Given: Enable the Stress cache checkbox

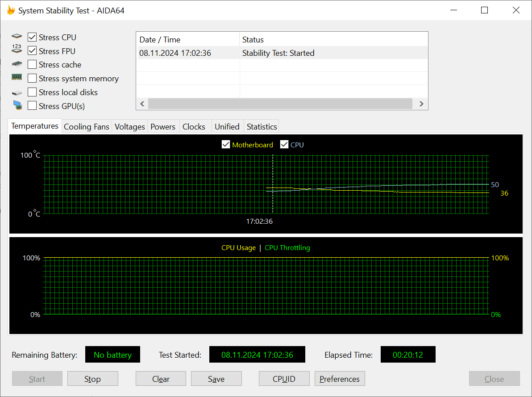Looking at the screenshot, I should pos(32,64).
